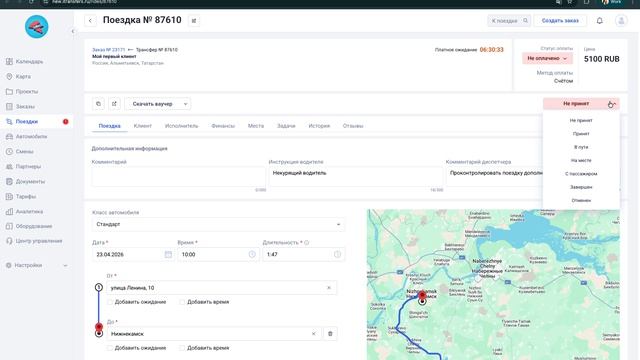Switch to the Места tab

[256, 126]
